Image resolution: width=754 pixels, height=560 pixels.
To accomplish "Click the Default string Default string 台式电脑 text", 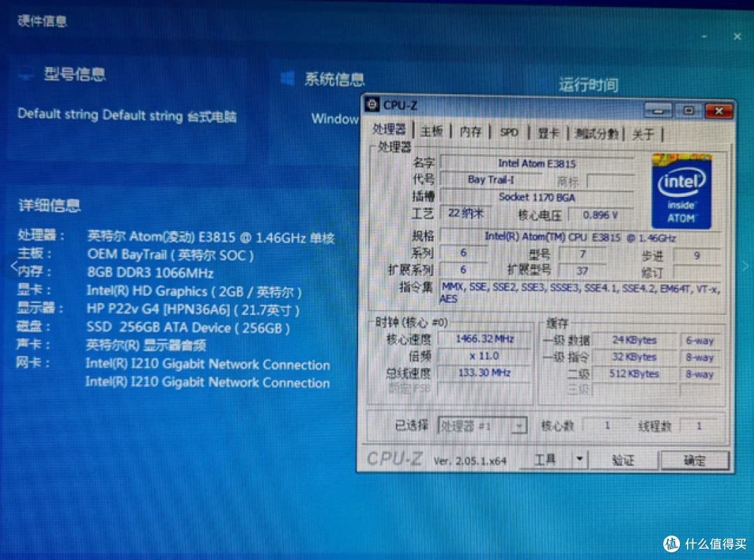I will [127, 115].
